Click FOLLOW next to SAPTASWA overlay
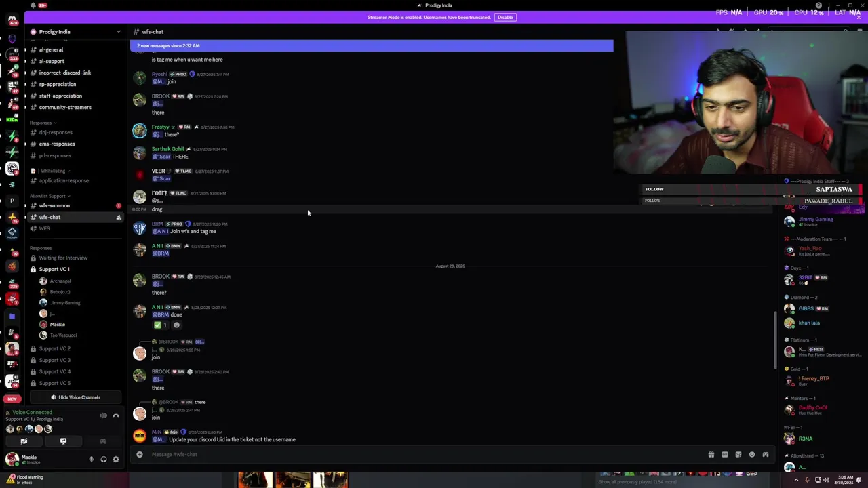868x488 pixels. 654,189
